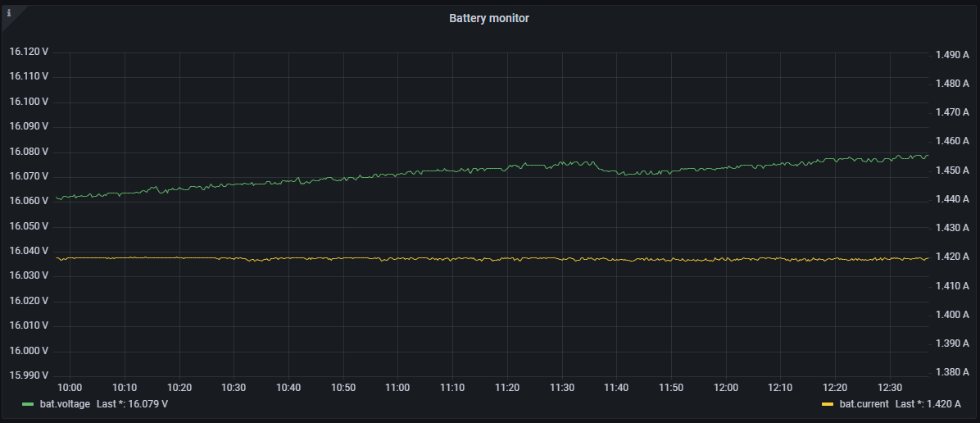Click the panel info icon in corner

click(9, 13)
